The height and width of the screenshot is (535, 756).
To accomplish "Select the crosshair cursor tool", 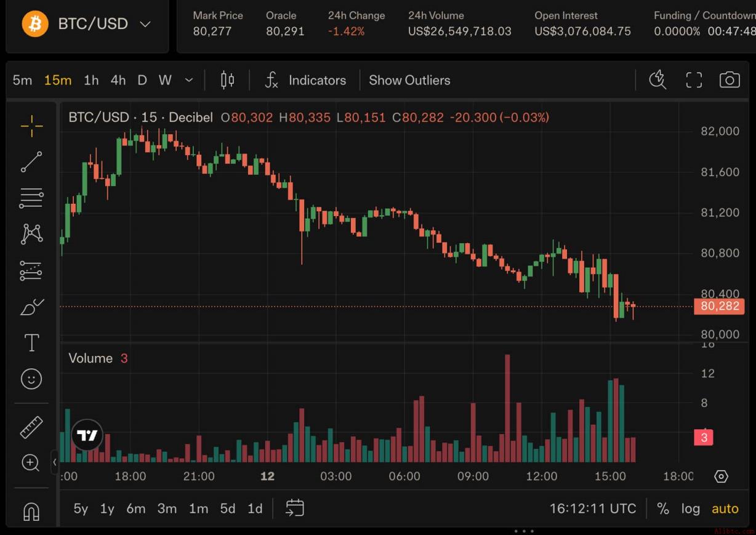I will click(31, 126).
